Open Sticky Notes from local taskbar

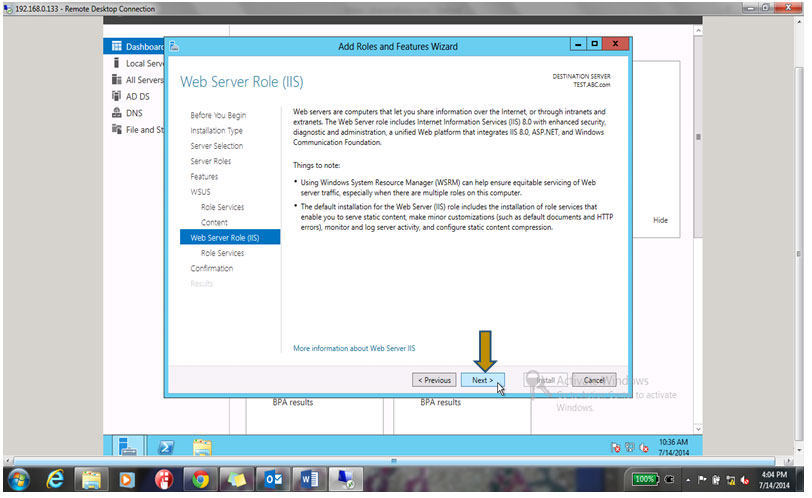click(x=237, y=480)
